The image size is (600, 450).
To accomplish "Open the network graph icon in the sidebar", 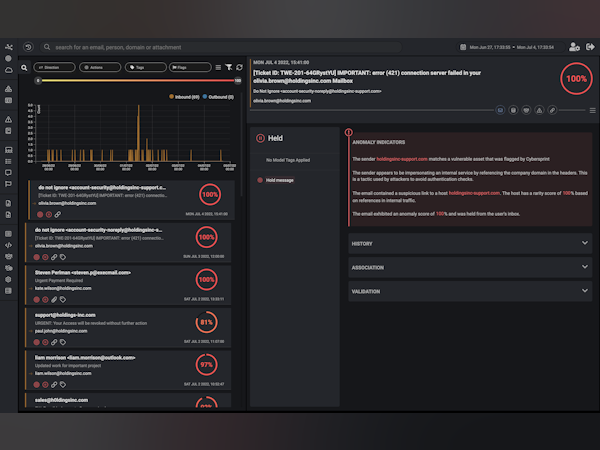I will click(x=8, y=47).
